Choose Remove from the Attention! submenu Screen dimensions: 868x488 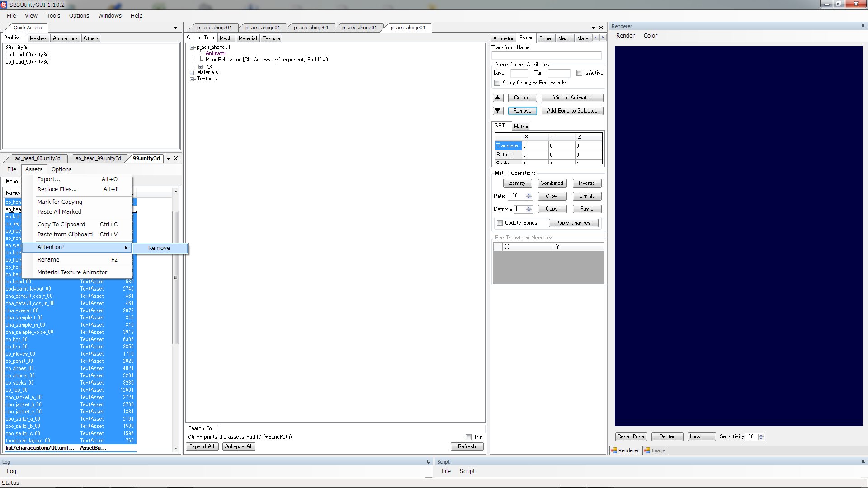pos(159,248)
